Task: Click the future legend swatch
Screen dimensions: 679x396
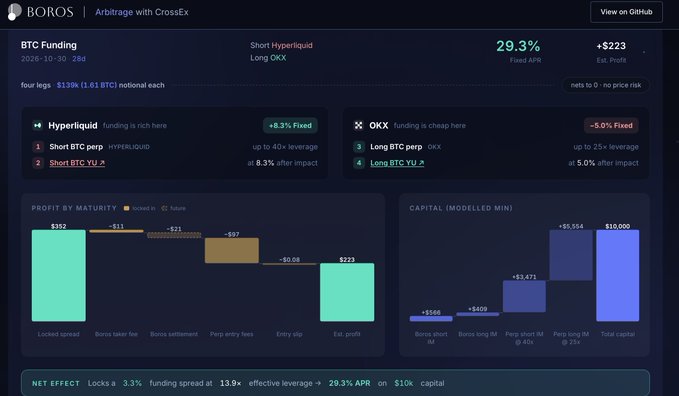Action: click(164, 208)
